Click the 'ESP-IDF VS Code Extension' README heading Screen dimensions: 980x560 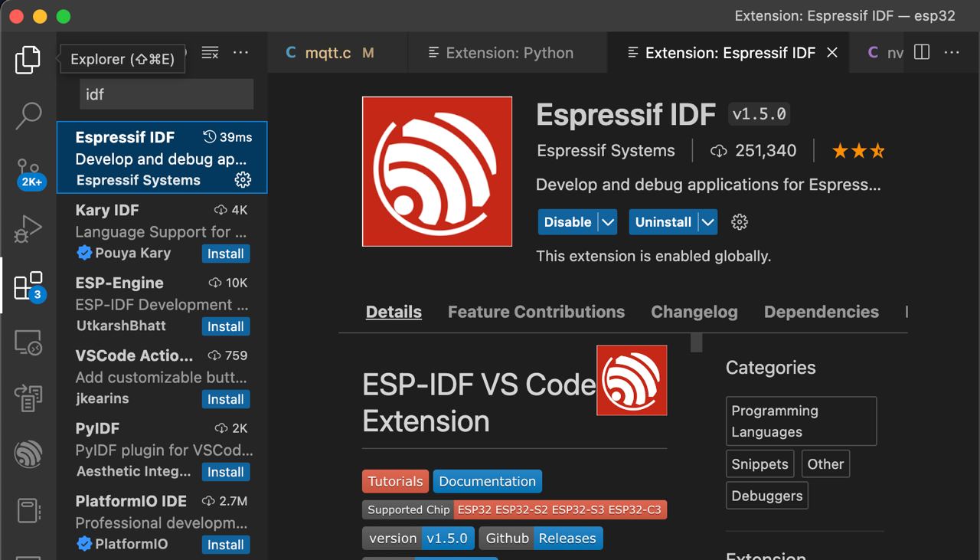click(479, 402)
